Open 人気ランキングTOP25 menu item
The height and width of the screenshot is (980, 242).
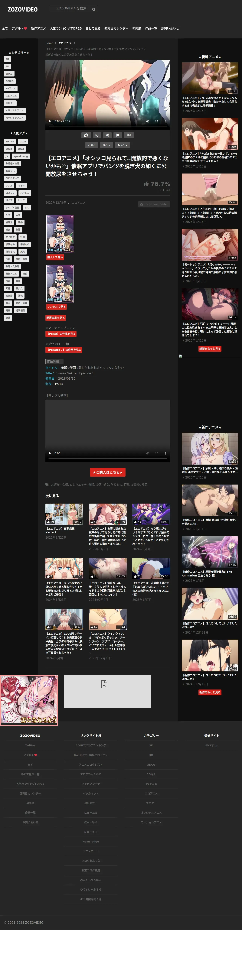pyautogui.click(x=66, y=28)
